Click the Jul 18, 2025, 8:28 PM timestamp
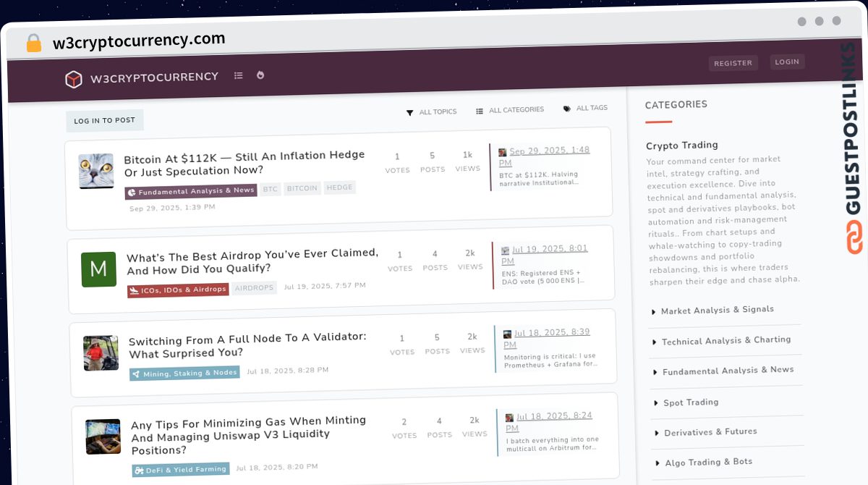Viewport: 868px width, 485px height. point(288,371)
